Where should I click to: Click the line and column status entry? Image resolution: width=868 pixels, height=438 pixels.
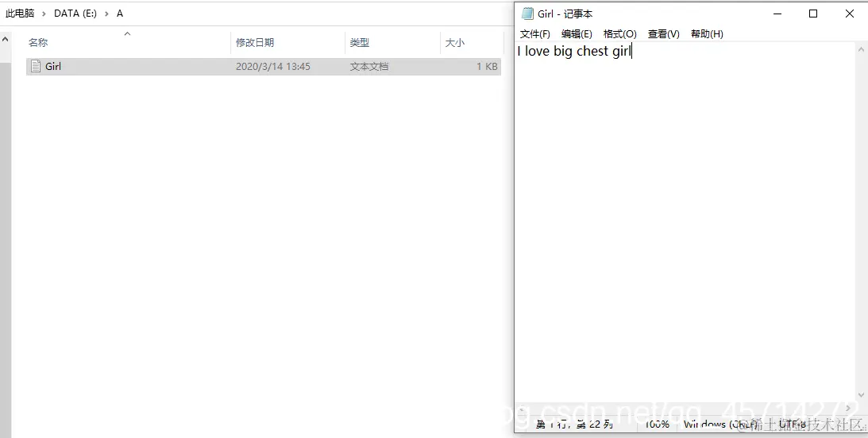575,424
